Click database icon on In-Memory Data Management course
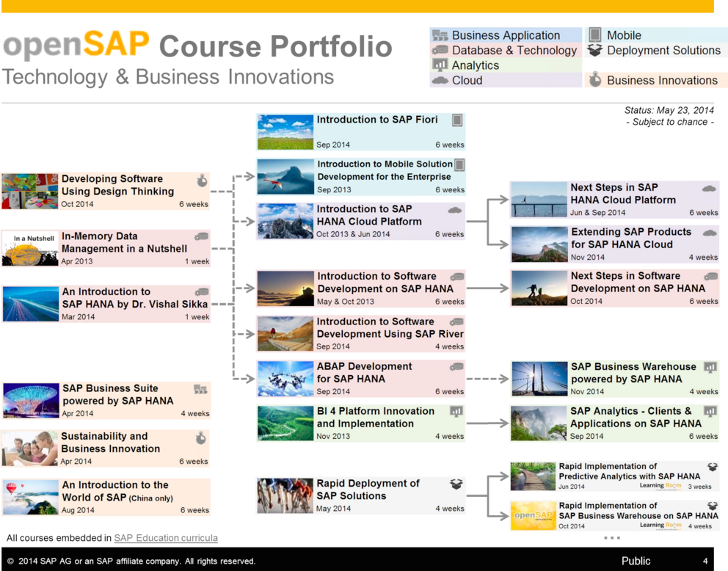Image resolution: width=728 pixels, height=571 pixels. point(201,236)
